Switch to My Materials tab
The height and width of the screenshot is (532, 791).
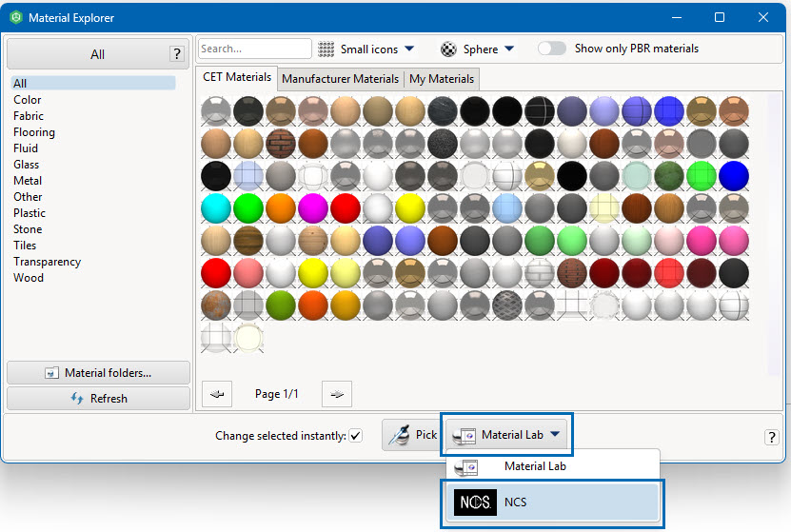442,79
